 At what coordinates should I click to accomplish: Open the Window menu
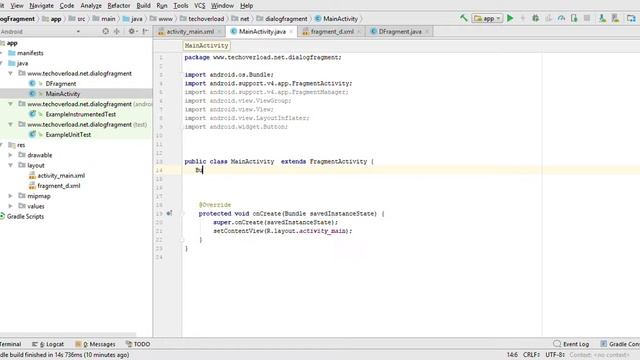pyautogui.click(x=222, y=6)
